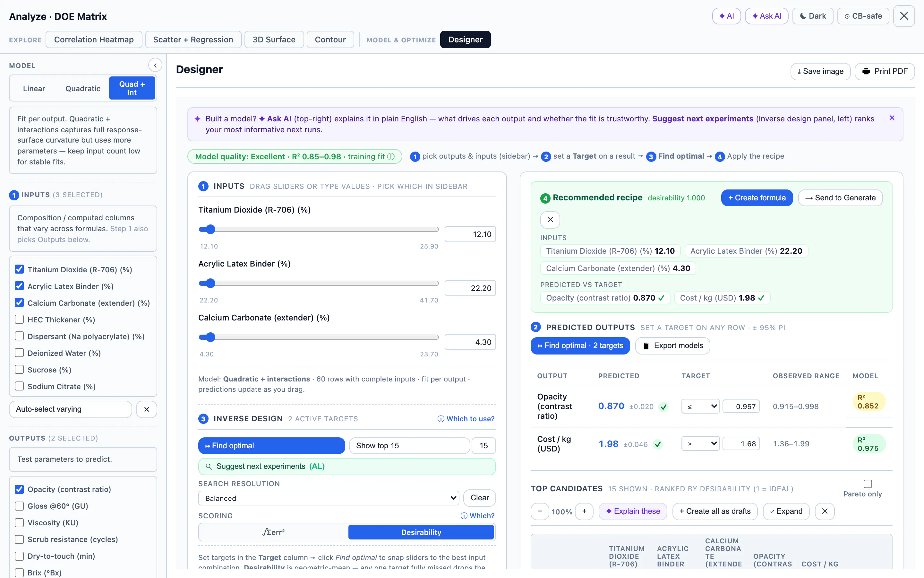Toggle Pareto only checkbox
Image resolution: width=924 pixels, height=578 pixels.
click(868, 484)
